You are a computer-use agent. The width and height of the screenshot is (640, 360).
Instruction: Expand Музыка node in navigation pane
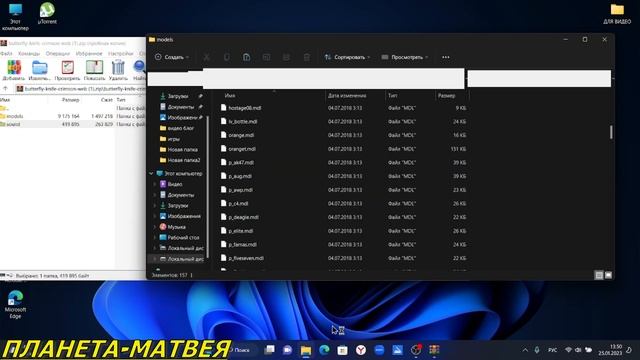155,227
